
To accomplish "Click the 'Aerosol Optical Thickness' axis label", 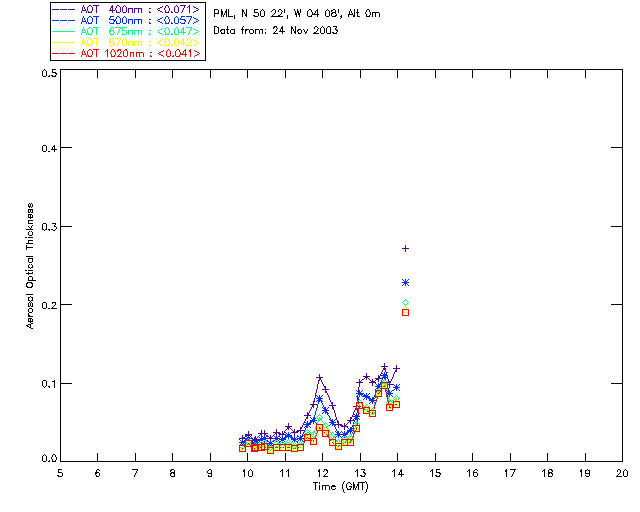I will pyautogui.click(x=30, y=266).
